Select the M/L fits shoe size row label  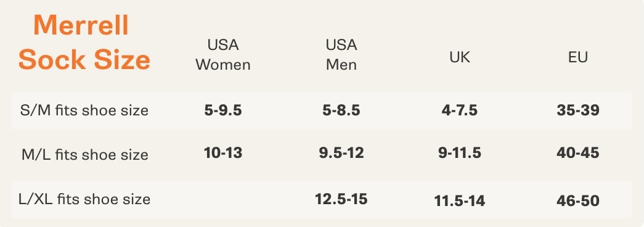pyautogui.click(x=84, y=155)
